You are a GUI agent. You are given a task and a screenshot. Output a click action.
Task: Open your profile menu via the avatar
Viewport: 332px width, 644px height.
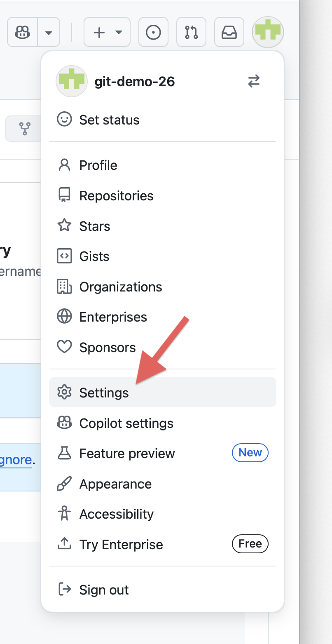tap(267, 32)
